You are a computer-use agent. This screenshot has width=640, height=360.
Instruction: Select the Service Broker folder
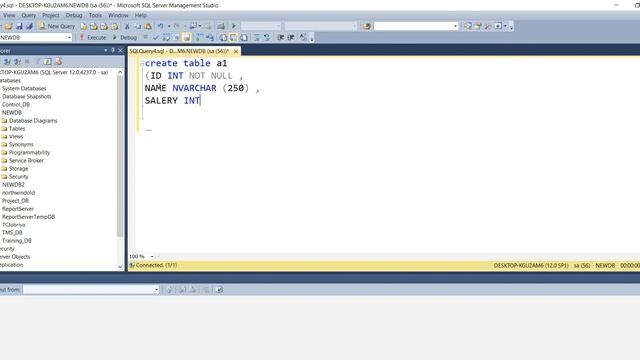(x=26, y=160)
